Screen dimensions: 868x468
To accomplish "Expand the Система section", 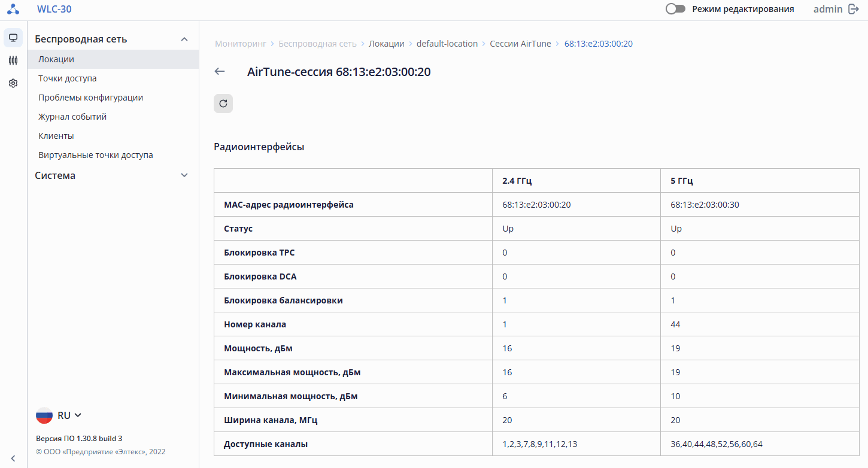I will coord(184,175).
